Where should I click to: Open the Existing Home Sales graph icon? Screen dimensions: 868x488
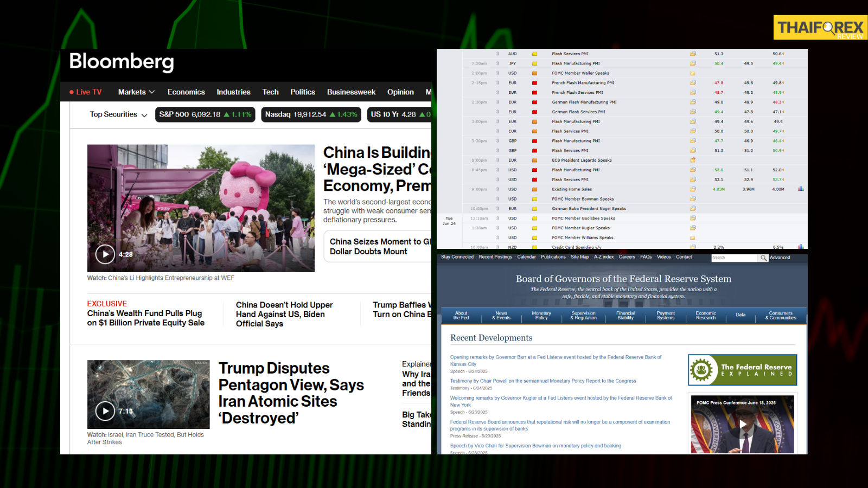pos(801,189)
